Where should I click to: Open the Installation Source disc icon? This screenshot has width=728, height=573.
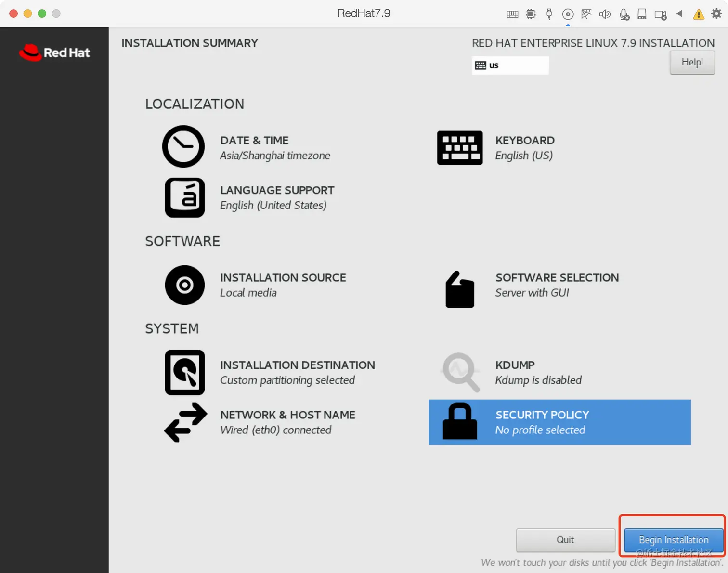185,285
